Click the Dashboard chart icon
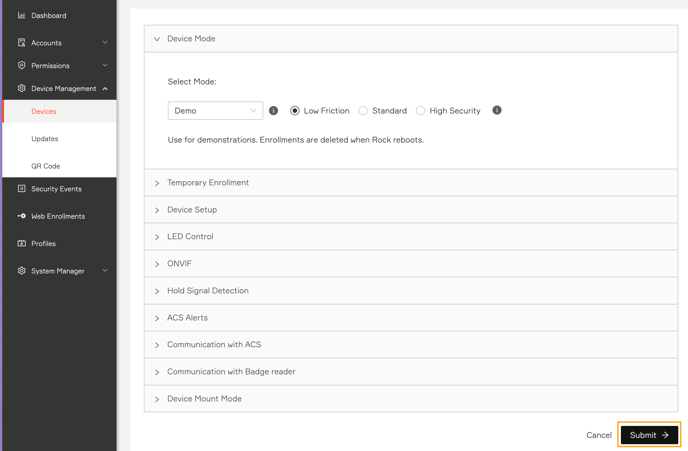The width and height of the screenshot is (688, 451). [21, 15]
